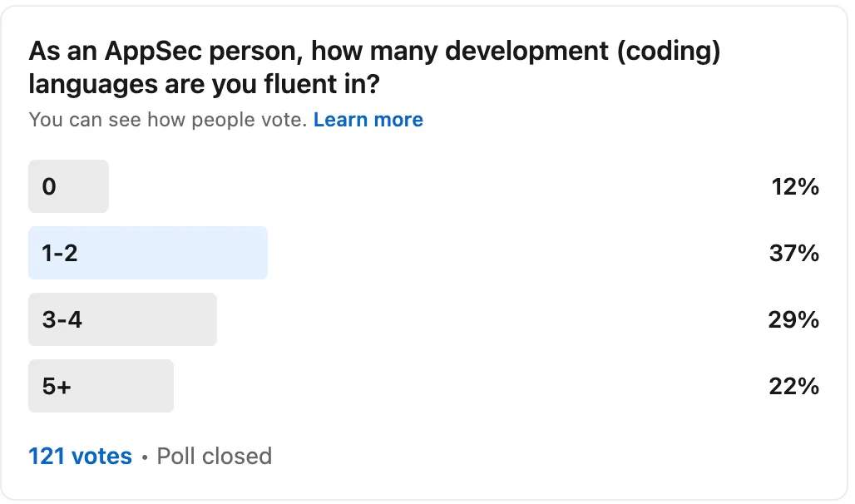Image resolution: width=855 pixels, height=504 pixels.
Task: Click the dot separator before Poll closed
Action: click(145, 457)
